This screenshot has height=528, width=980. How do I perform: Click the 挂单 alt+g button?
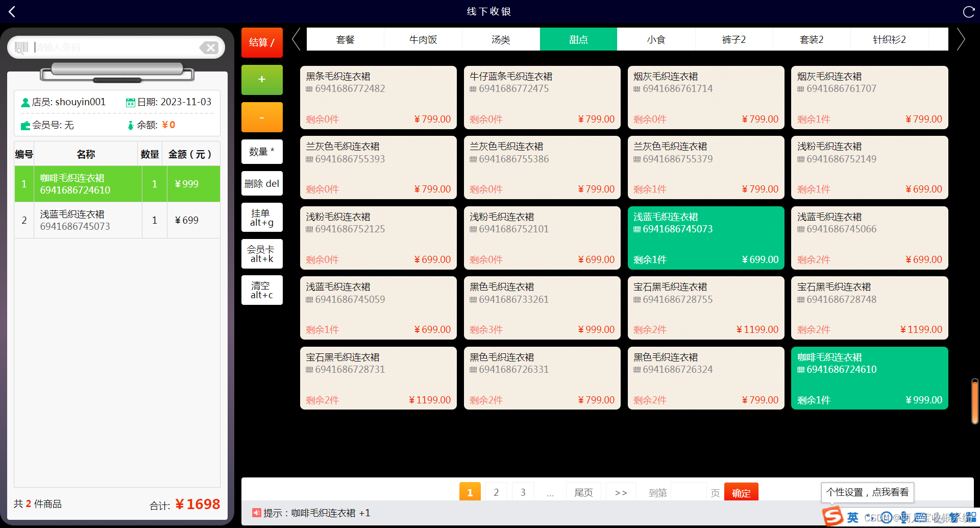[x=262, y=218]
